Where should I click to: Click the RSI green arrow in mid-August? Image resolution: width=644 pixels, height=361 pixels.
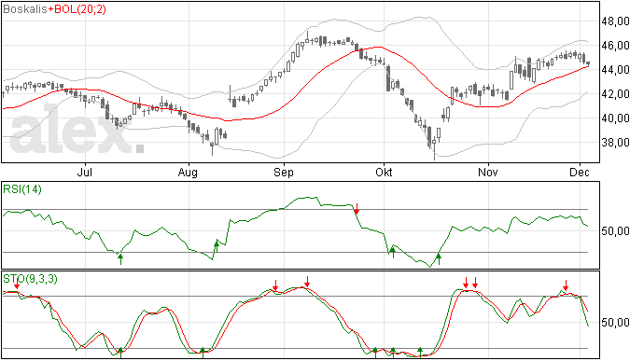217,246
